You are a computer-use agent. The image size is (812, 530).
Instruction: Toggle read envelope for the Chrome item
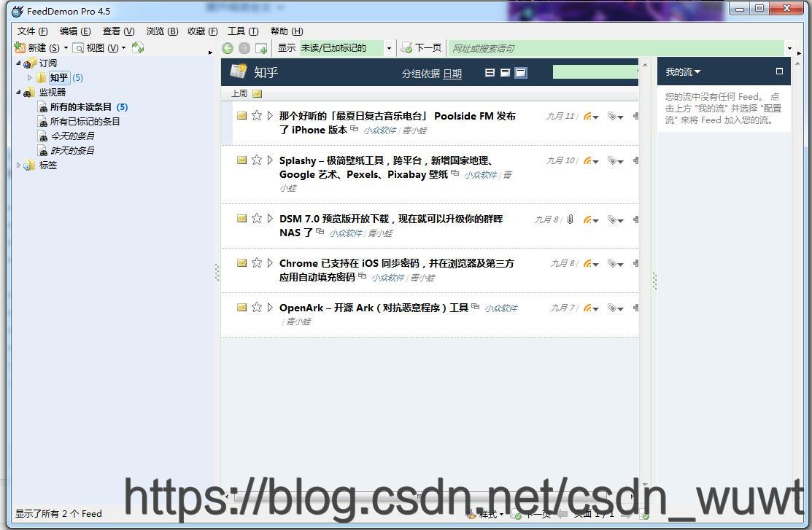pyautogui.click(x=241, y=263)
